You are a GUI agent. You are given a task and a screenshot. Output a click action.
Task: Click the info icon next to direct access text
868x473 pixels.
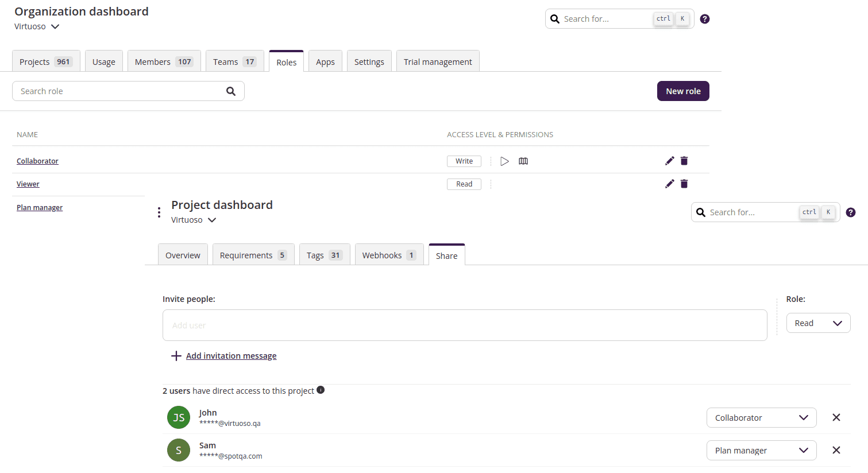pyautogui.click(x=321, y=390)
